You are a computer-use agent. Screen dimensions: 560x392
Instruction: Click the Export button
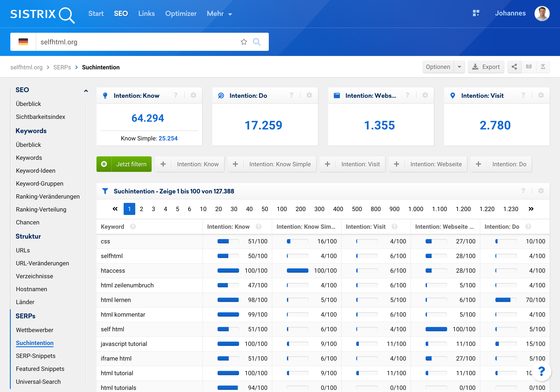[x=486, y=67]
